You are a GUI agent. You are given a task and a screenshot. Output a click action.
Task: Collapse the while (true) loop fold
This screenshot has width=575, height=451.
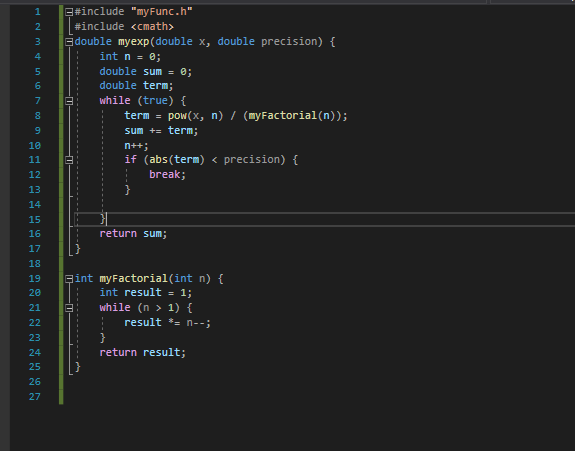[69, 101]
